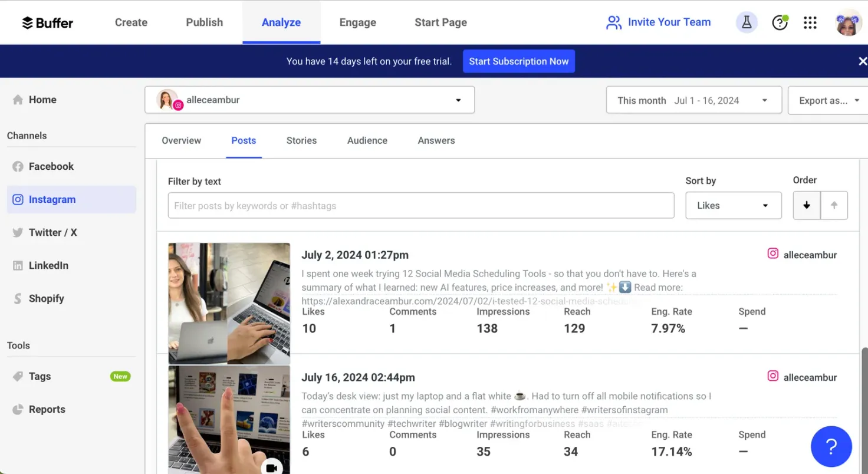Click the Twitter bird icon
Image resolution: width=868 pixels, height=474 pixels.
coord(18,232)
